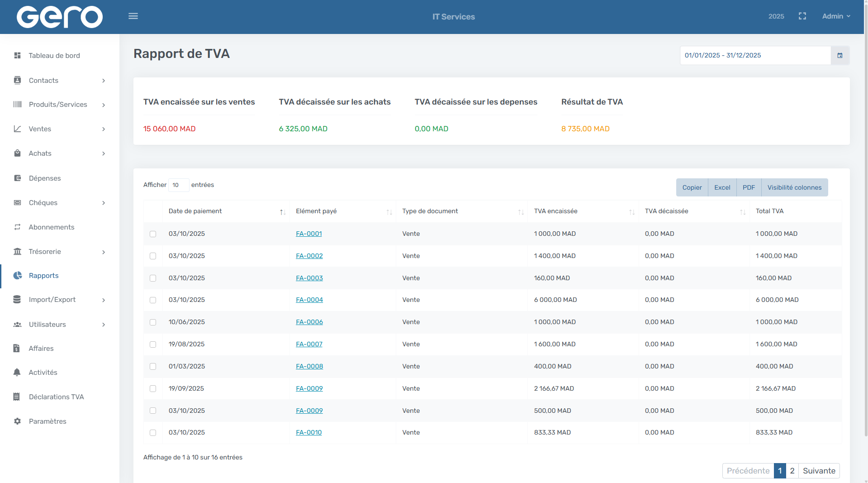Open the calendar date picker icon
Viewport: 868px width, 483px height.
tap(840, 56)
